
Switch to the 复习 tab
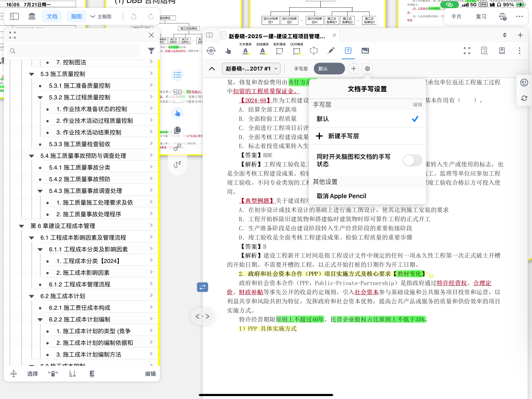point(481,17)
